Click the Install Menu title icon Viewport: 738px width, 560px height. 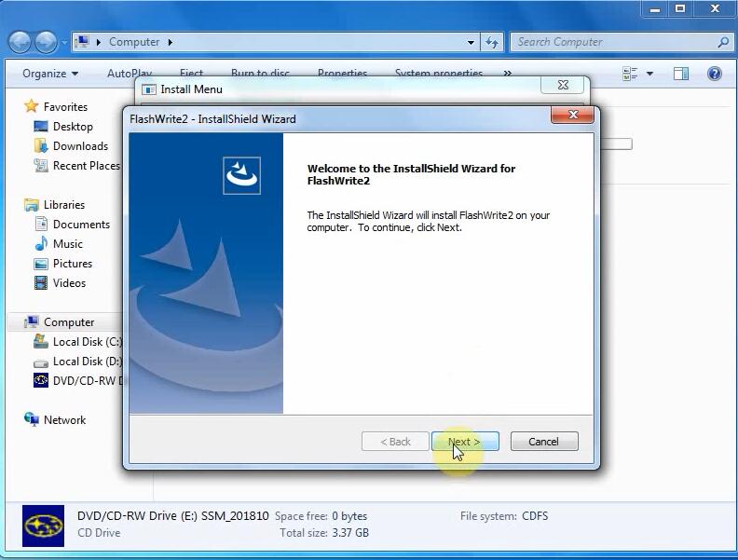[149, 89]
